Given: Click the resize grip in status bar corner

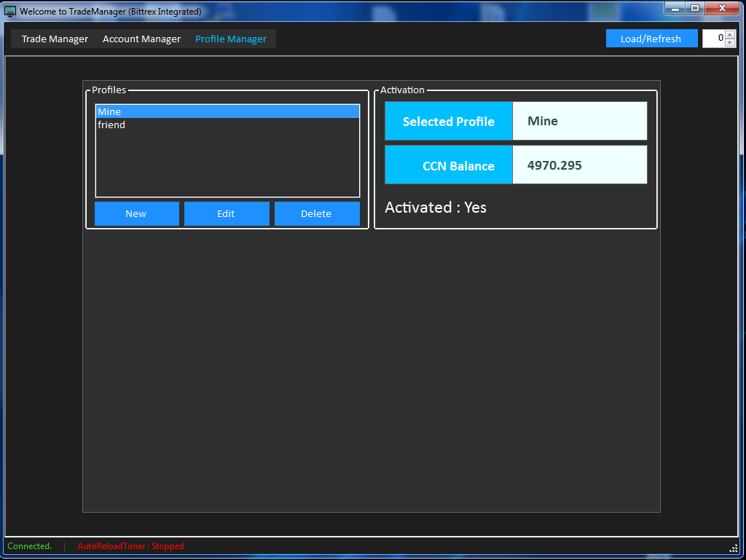Looking at the screenshot, I should click(x=733, y=548).
